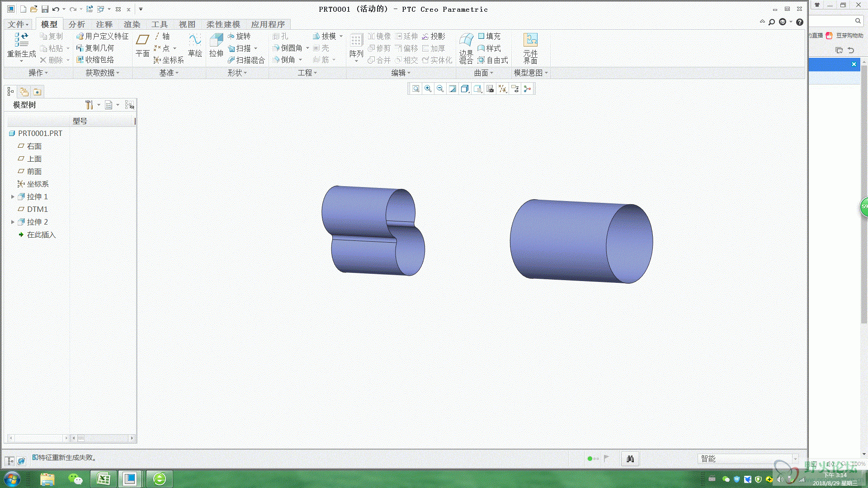Select PRT0001.PRT in model tree
Viewport: 868px width, 488px height.
36,133
